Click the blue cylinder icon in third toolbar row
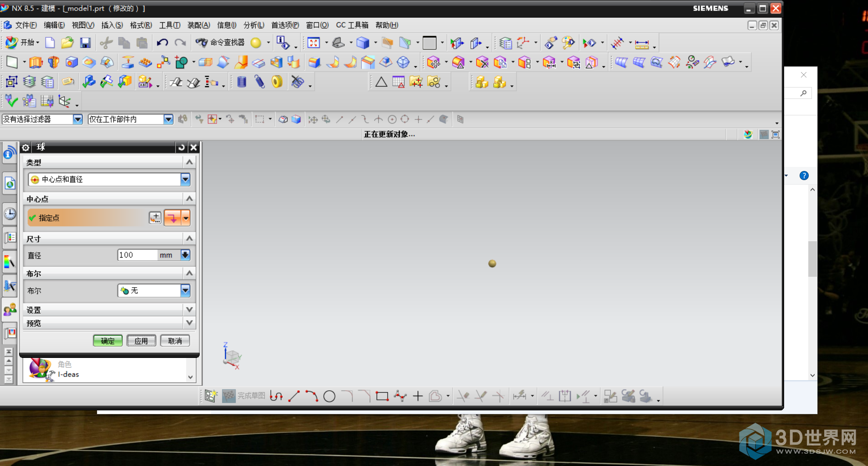Viewport: 868px width, 466px height. [x=242, y=82]
